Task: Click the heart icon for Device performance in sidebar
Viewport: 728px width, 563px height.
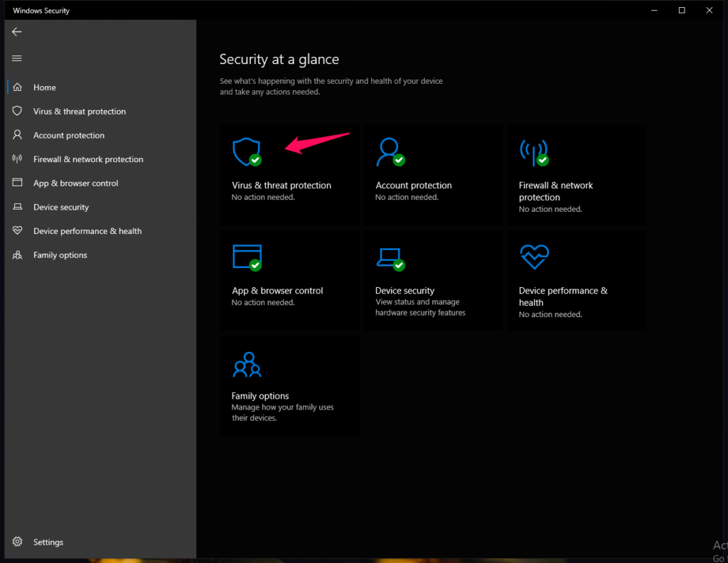Action: [17, 230]
